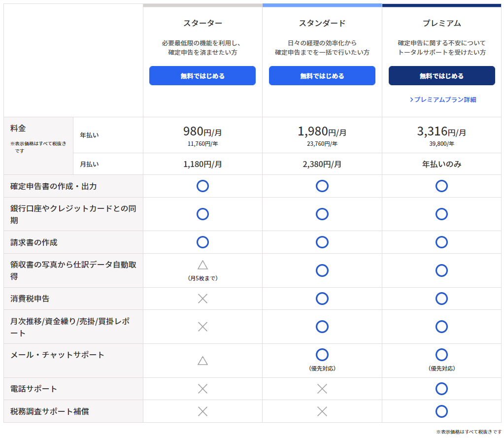
Task: Click Standard cross icon in 税務調査サポート補償 row
Action: click(x=322, y=411)
